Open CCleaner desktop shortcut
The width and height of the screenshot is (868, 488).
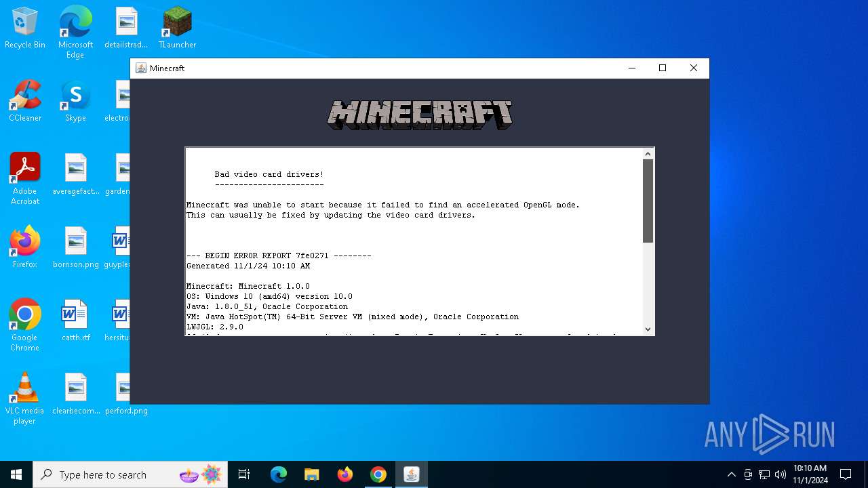[25, 101]
